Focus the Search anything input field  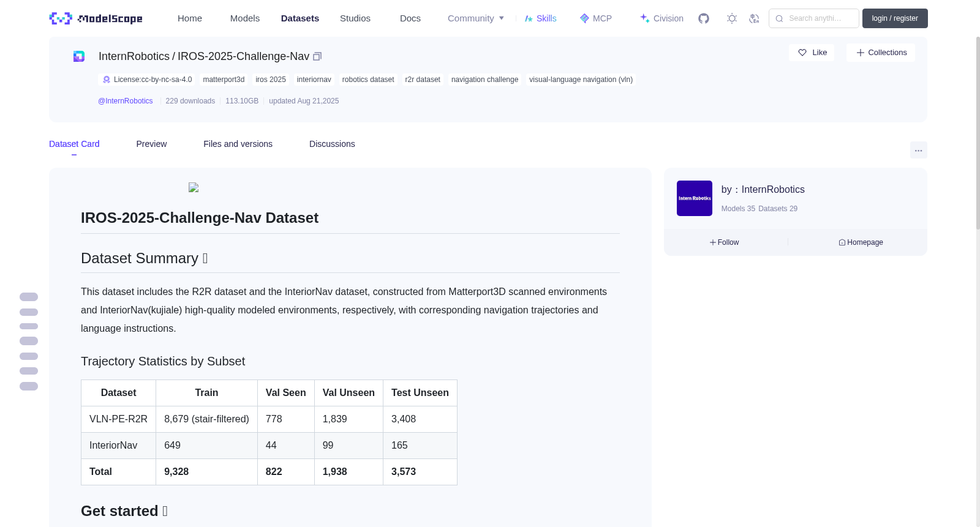pos(814,18)
